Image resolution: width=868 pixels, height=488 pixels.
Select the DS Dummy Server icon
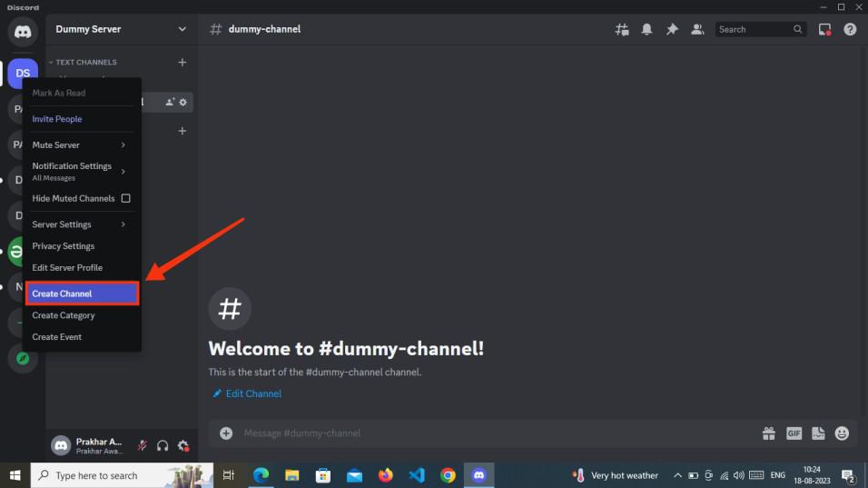pos(23,73)
